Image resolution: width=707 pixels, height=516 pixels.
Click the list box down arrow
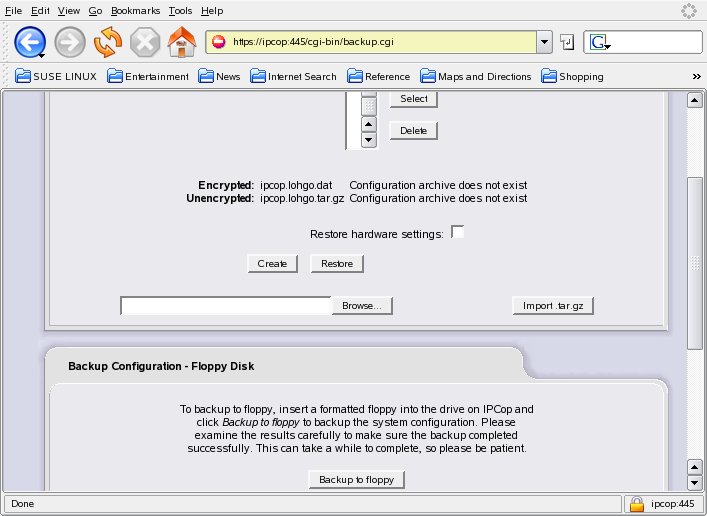click(369, 140)
